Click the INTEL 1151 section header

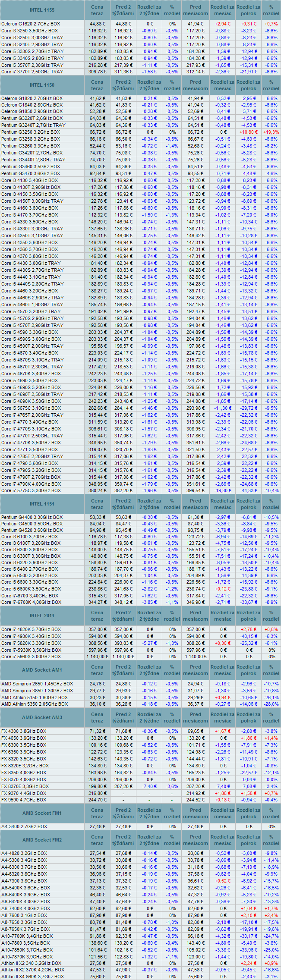coord(42,504)
